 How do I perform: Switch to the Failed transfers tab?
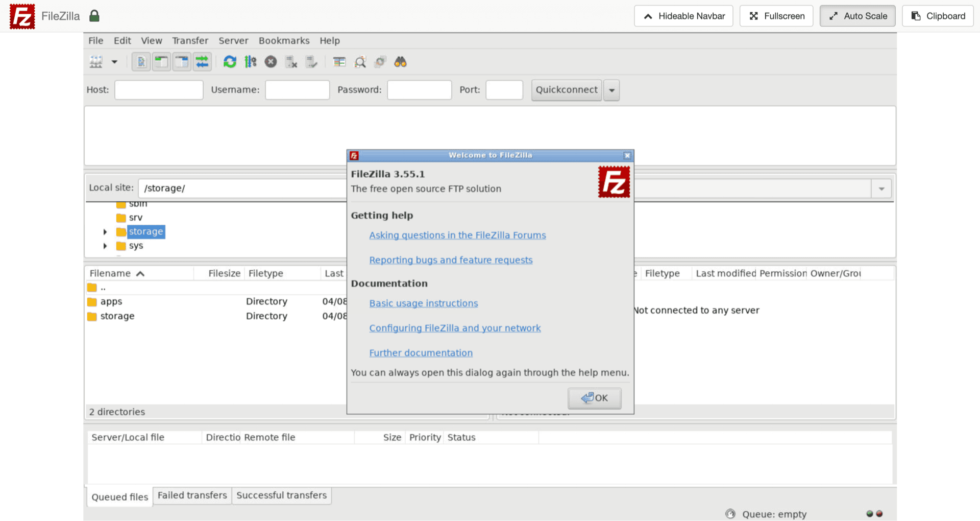[x=192, y=495]
